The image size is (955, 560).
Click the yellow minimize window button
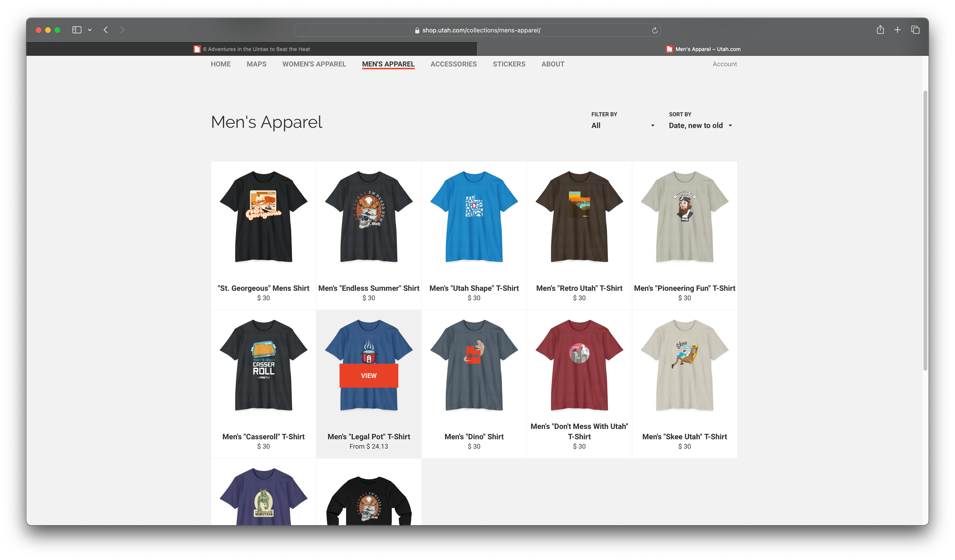click(x=48, y=30)
